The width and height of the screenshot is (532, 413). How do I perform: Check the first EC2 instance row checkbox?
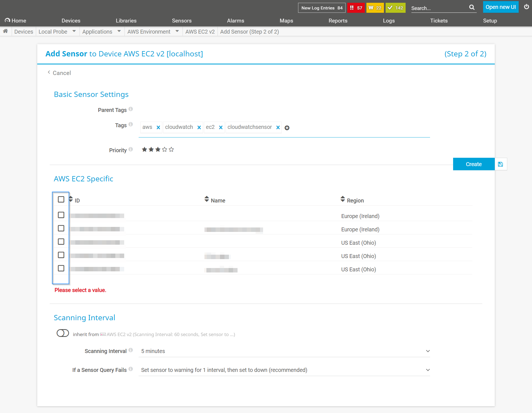[61, 215]
